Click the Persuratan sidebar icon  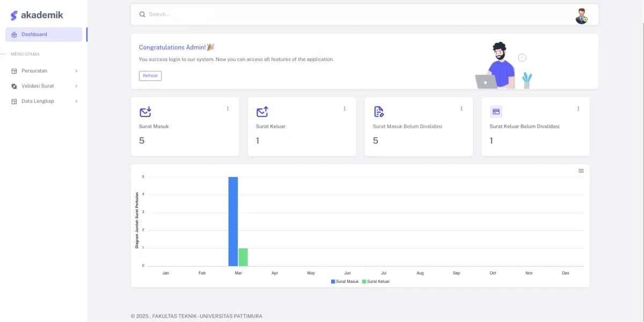coord(14,71)
